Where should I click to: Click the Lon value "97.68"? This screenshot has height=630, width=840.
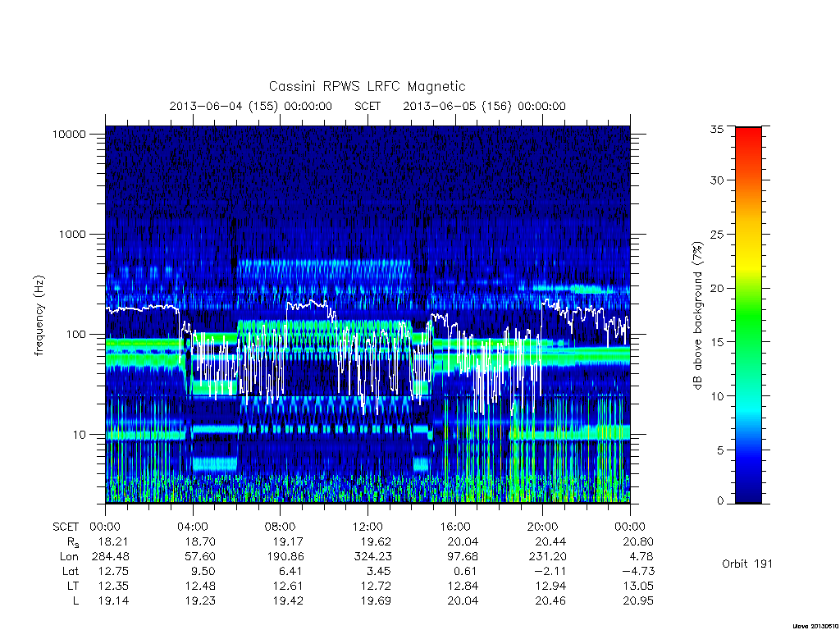point(463,557)
